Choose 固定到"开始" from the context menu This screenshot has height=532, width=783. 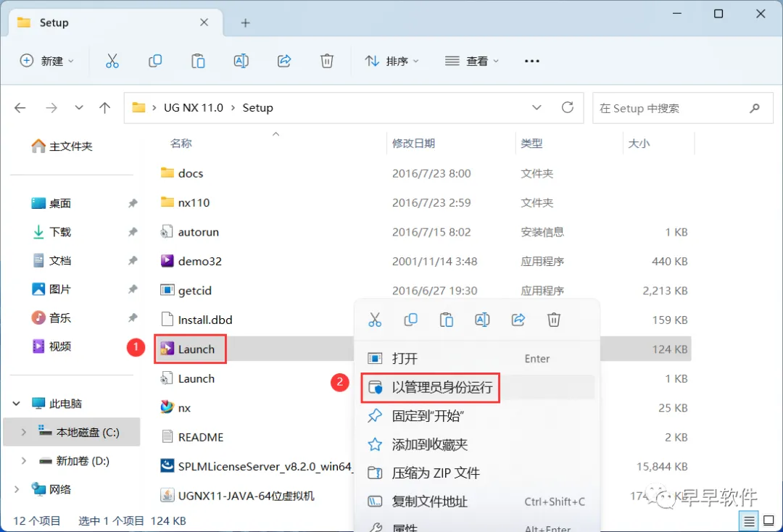[477, 416]
